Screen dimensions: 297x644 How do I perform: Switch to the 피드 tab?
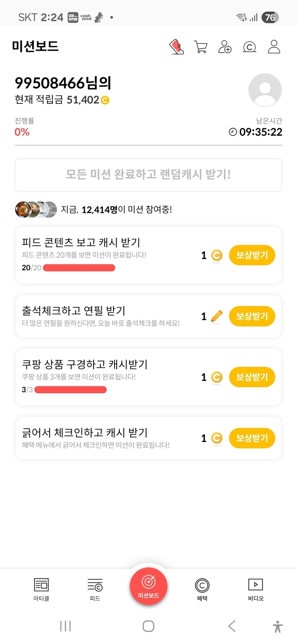click(x=95, y=589)
